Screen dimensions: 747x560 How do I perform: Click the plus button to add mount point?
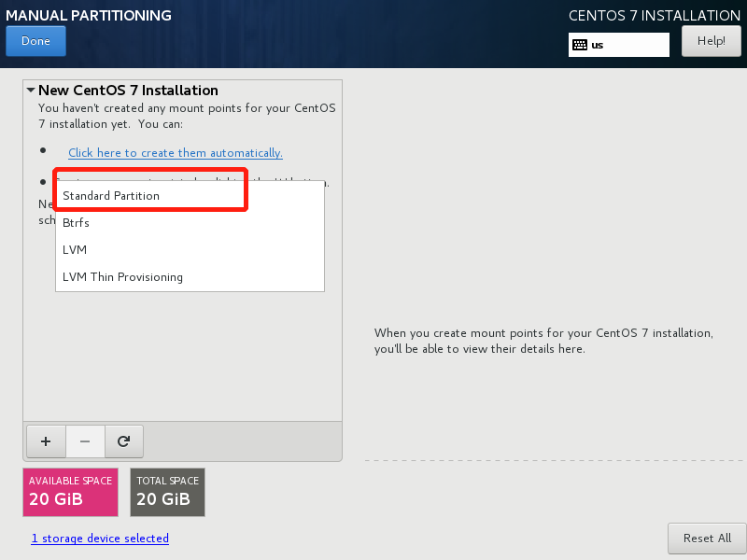(x=46, y=441)
